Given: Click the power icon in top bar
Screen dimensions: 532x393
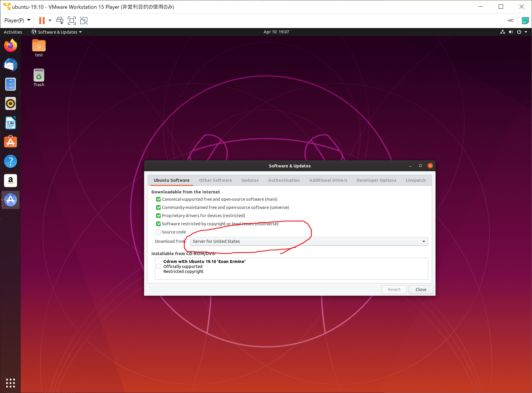Looking at the screenshot, I should 519,32.
